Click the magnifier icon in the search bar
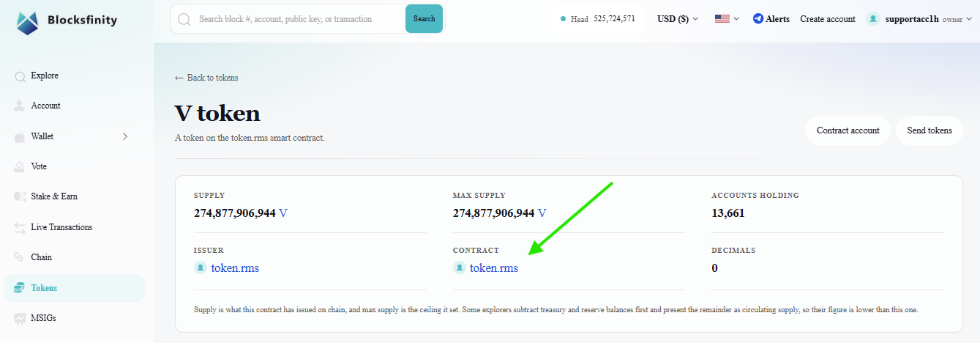 click(x=184, y=19)
